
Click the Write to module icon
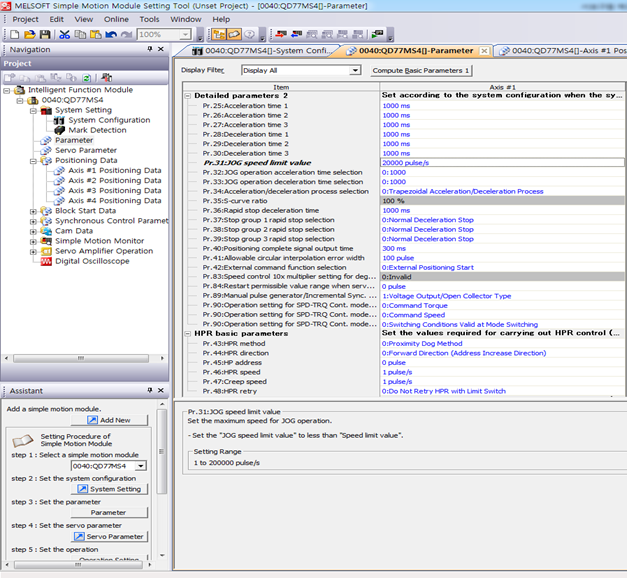point(281,35)
